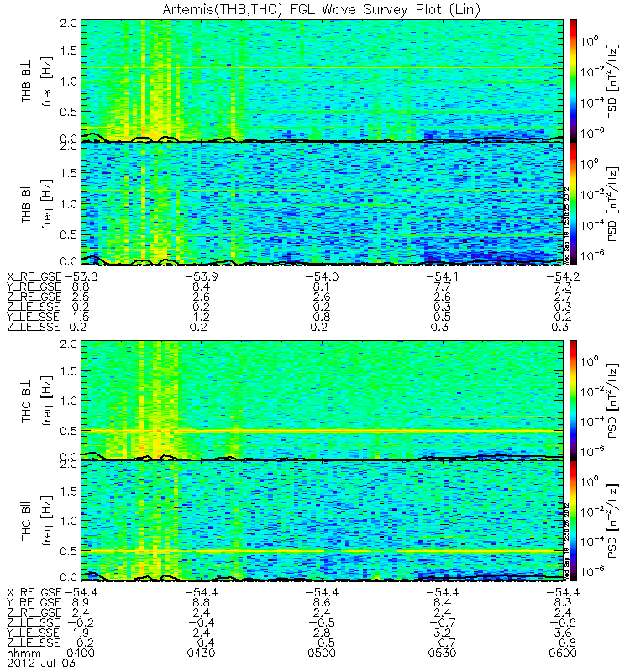The width and height of the screenshot is (630, 672).
Task: Click the color bar beside THB B∥ panel
Action: point(573,203)
